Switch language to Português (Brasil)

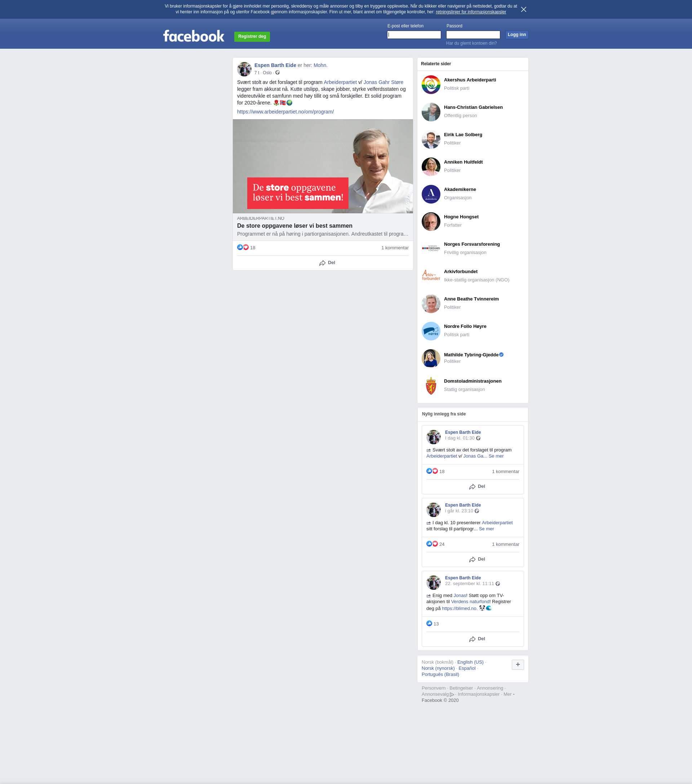440,674
